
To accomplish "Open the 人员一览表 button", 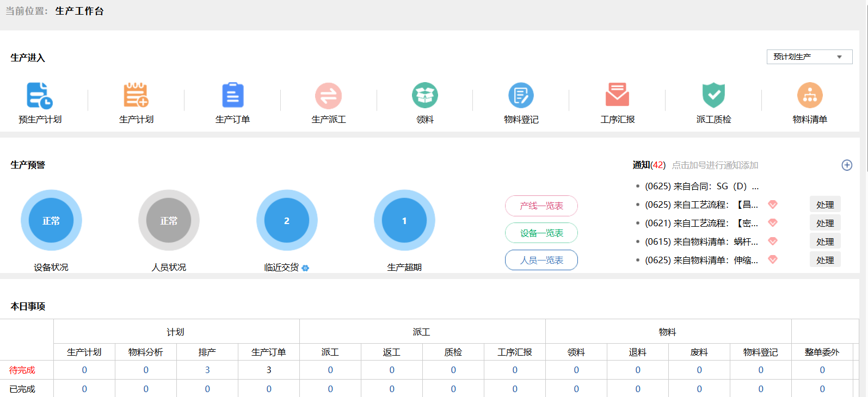I will click(x=541, y=260).
